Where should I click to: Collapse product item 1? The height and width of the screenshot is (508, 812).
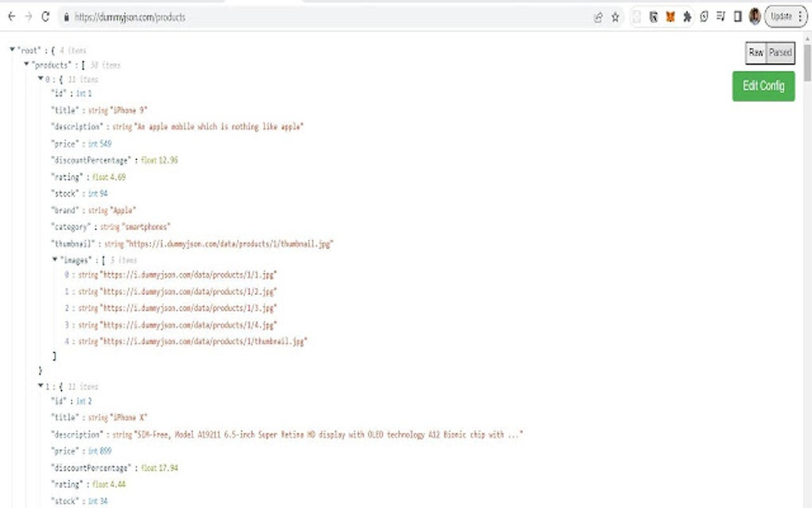[x=41, y=385]
